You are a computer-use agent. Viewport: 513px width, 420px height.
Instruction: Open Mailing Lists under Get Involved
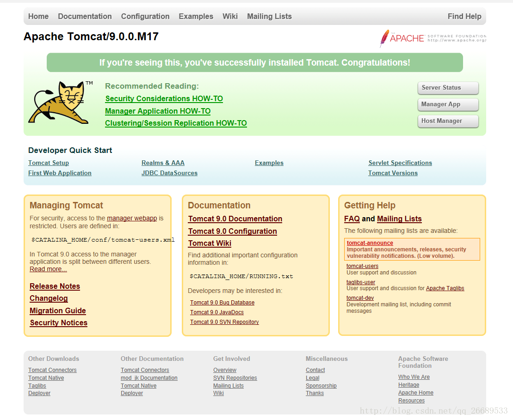coord(229,386)
